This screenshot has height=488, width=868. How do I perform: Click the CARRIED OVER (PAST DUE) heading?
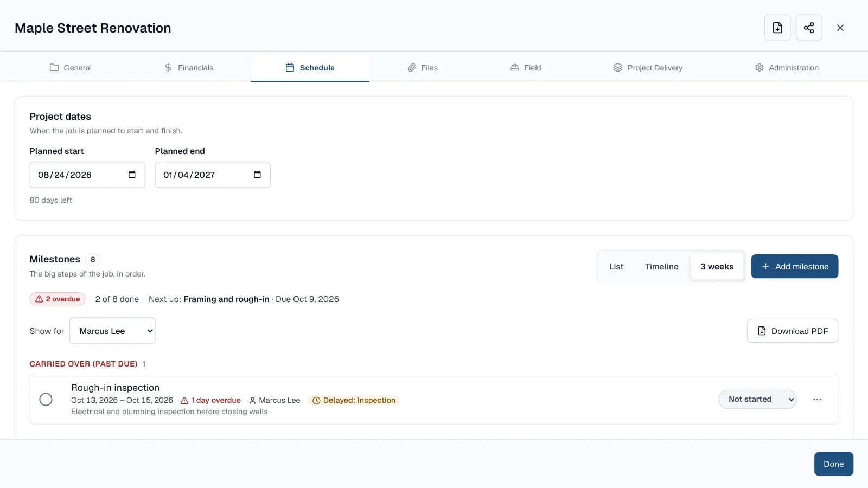click(x=84, y=364)
